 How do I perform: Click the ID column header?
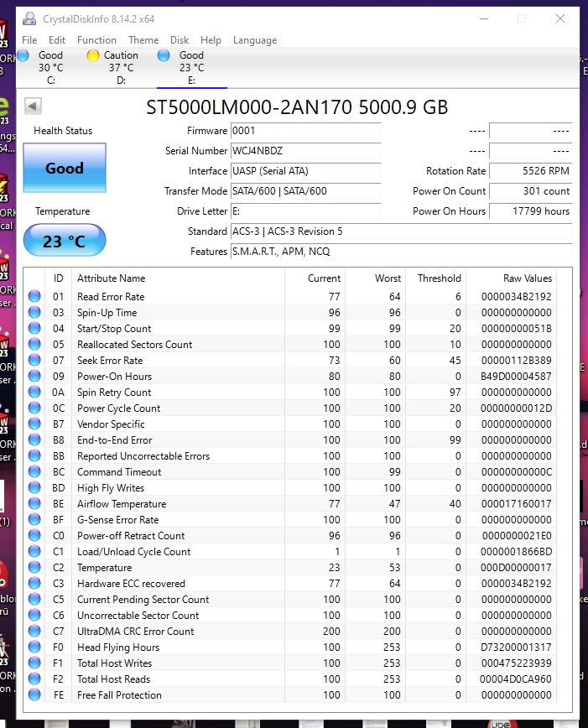point(58,278)
